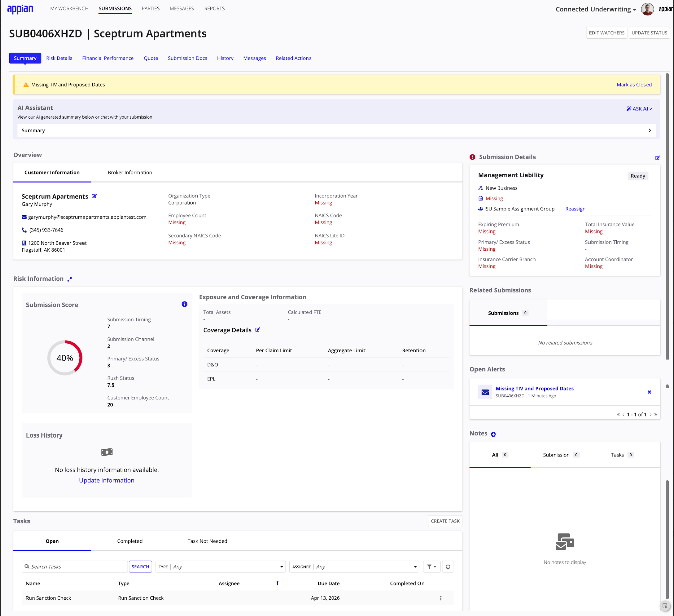The width and height of the screenshot is (674, 616).
Task: Click the Appian logo
Action: click(20, 9)
